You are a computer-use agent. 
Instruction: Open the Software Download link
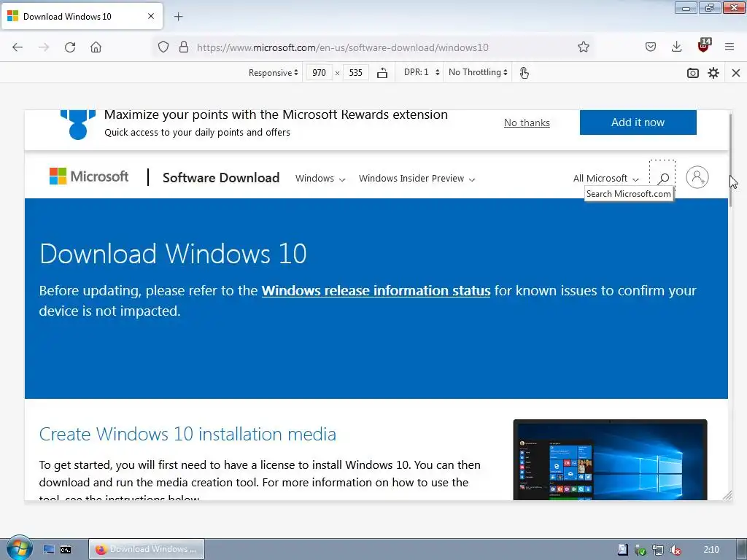tap(221, 178)
